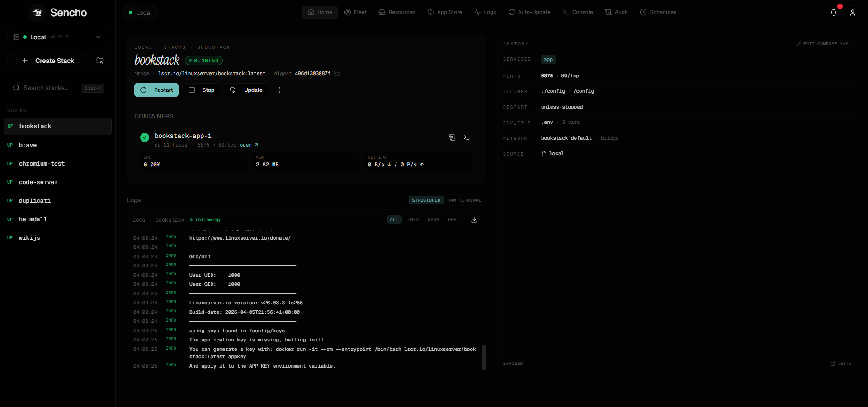Open the Schedules tab
This screenshot has width=868, height=407.
point(658,12)
